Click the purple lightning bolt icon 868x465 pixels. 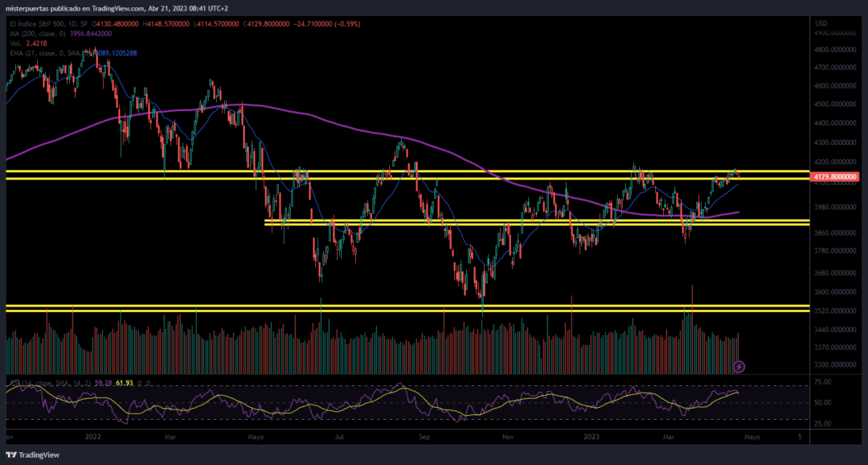pyautogui.click(x=739, y=367)
